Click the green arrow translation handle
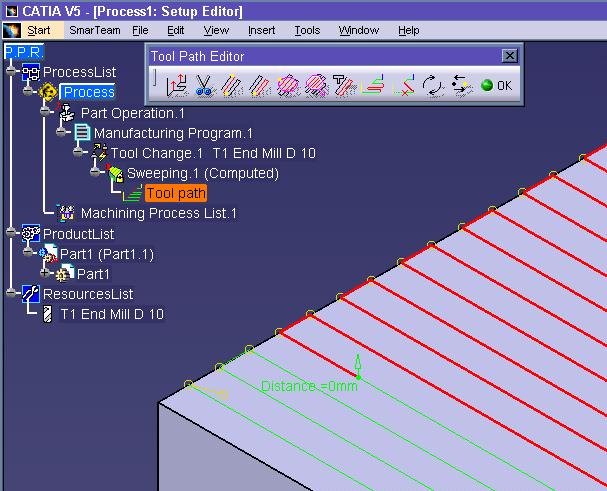Viewport: 607px width, 491px height. (x=358, y=366)
